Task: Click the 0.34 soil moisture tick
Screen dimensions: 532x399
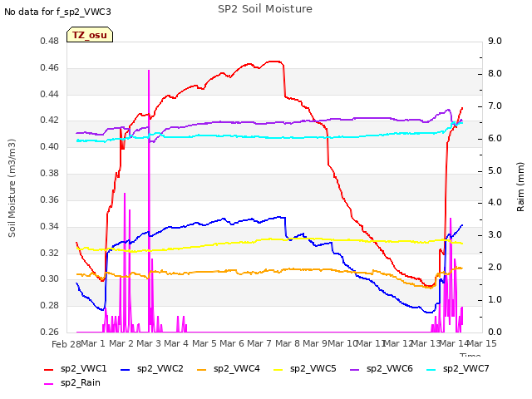Action: coord(50,226)
